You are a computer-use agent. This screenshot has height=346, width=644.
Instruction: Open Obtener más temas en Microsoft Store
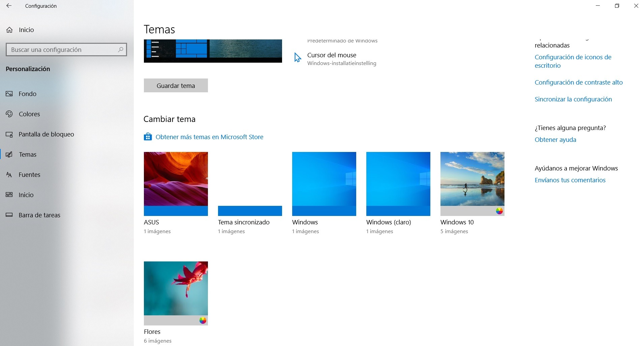pyautogui.click(x=209, y=137)
